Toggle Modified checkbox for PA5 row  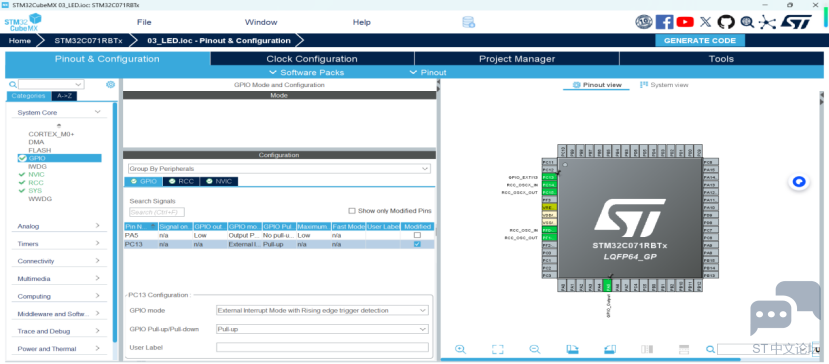click(x=417, y=235)
